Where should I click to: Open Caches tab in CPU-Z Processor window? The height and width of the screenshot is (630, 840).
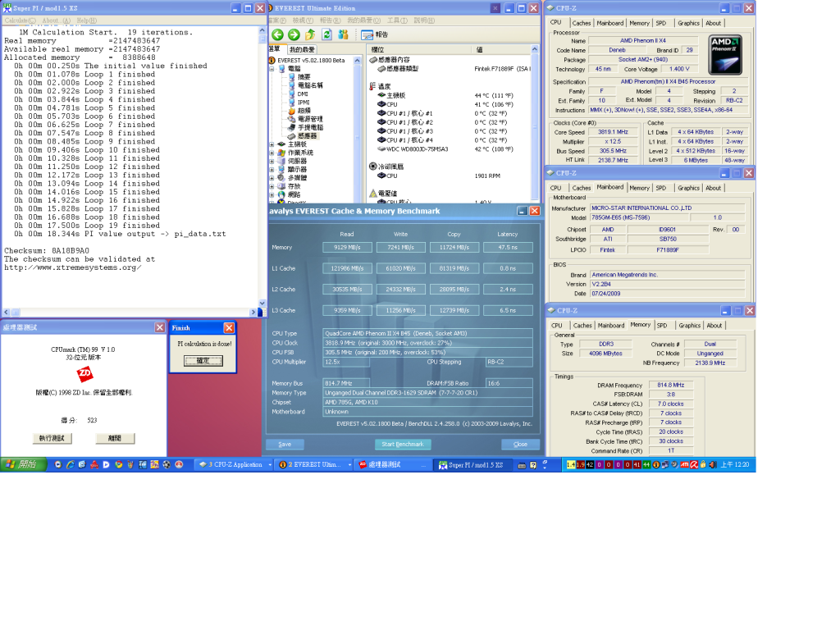tap(582, 23)
